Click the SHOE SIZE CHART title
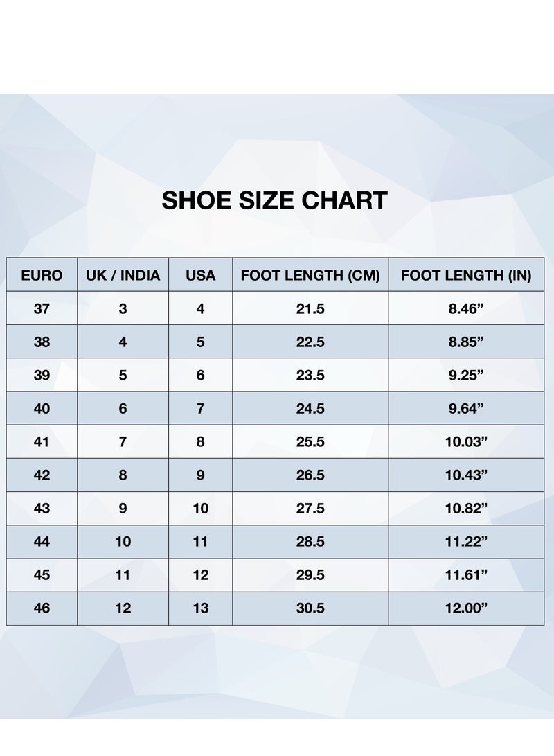Viewport: 554px width, 756px height. pos(275,200)
